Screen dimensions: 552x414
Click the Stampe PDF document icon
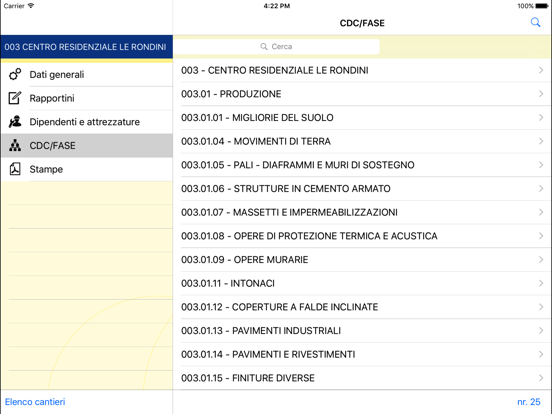tap(15, 169)
